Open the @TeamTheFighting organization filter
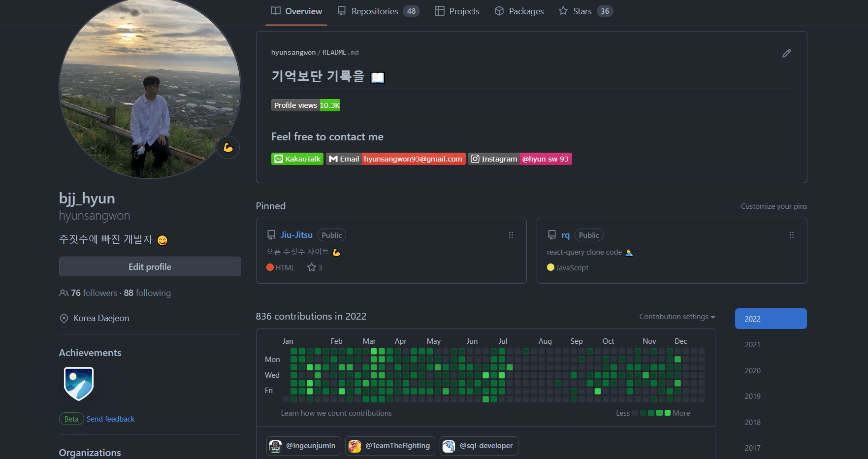 pos(390,446)
